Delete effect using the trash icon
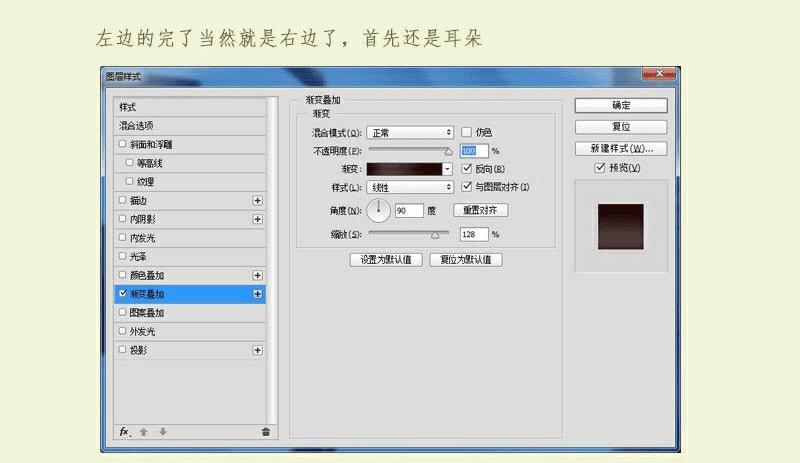 (x=266, y=432)
